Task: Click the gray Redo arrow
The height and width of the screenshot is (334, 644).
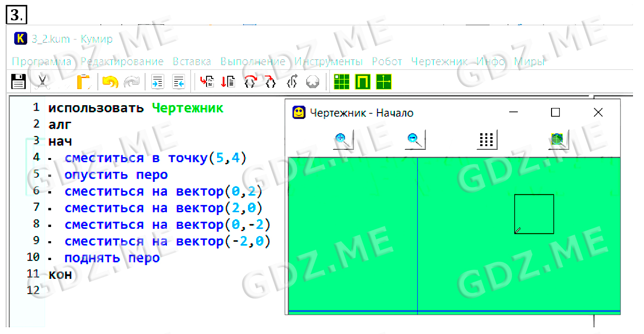Action: pos(132,82)
